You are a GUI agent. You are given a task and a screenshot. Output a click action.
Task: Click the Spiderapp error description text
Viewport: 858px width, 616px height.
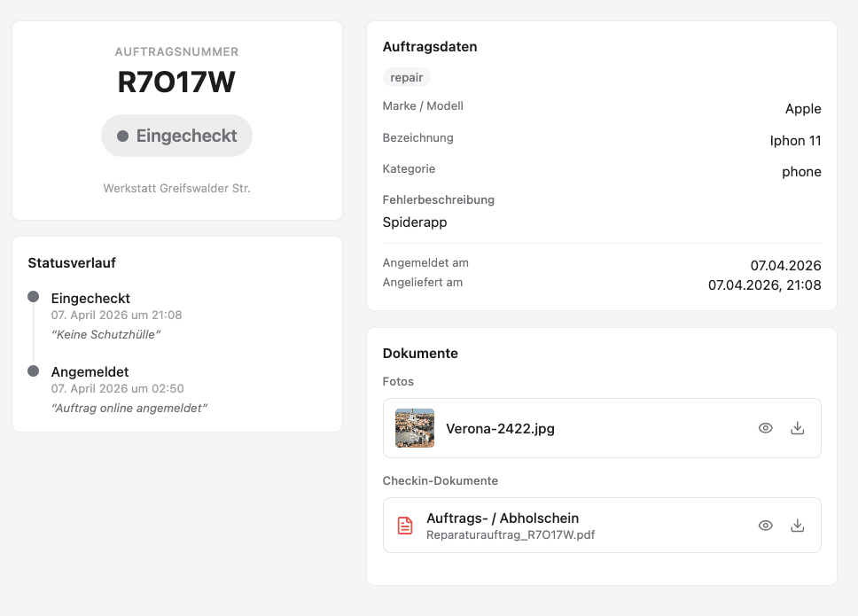click(x=415, y=222)
